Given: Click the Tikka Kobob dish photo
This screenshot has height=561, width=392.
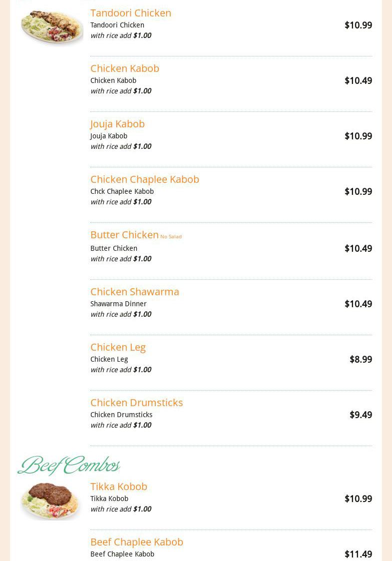Looking at the screenshot, I should click(x=50, y=500).
